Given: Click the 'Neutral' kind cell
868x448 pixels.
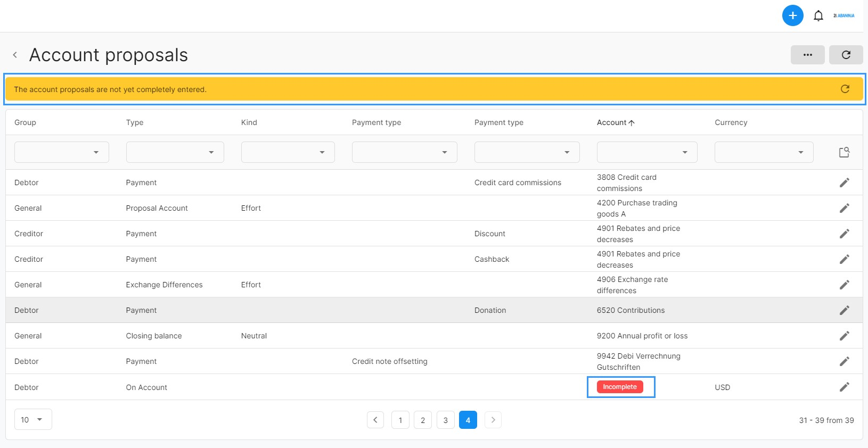Looking at the screenshot, I should tap(254, 336).
